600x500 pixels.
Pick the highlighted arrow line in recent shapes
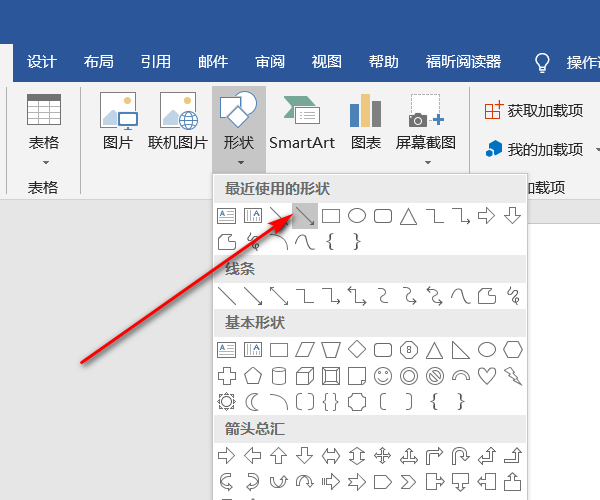(x=305, y=216)
